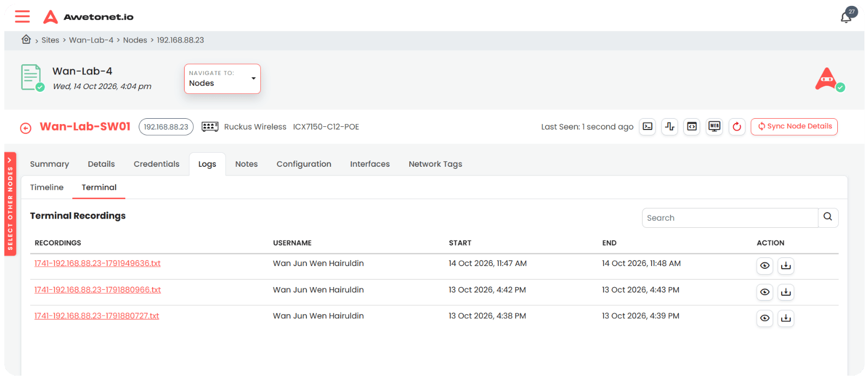Go to home via breadcrumb house icon
The image size is (868, 381).
[x=26, y=39]
